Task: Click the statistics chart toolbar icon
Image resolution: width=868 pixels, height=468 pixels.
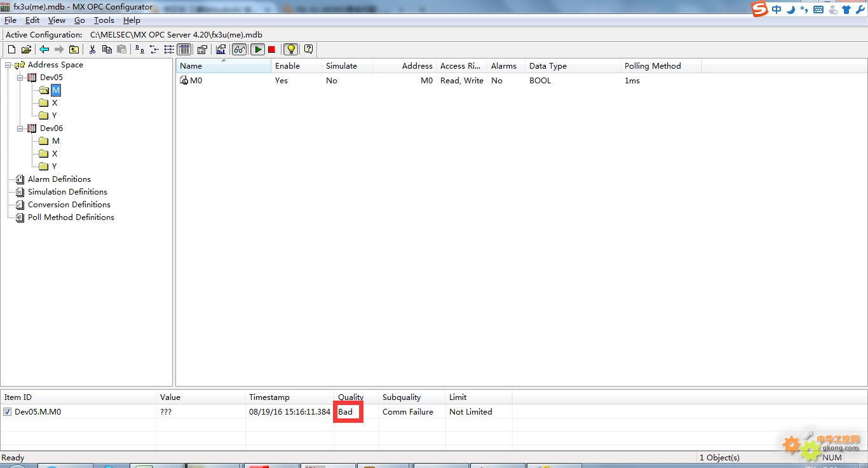Action: click(220, 50)
